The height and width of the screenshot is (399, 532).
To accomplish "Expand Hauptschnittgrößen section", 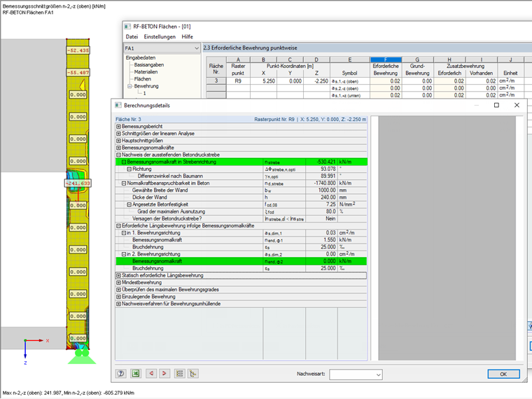I will (118, 141).
